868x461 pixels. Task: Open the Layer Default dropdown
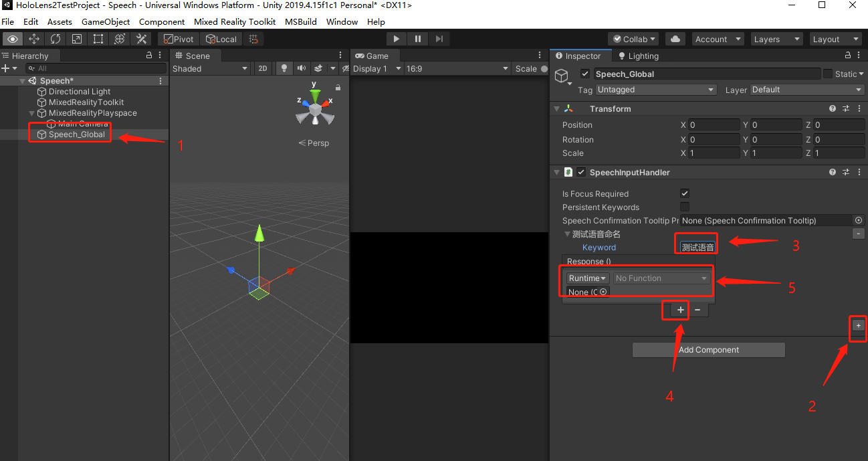807,90
